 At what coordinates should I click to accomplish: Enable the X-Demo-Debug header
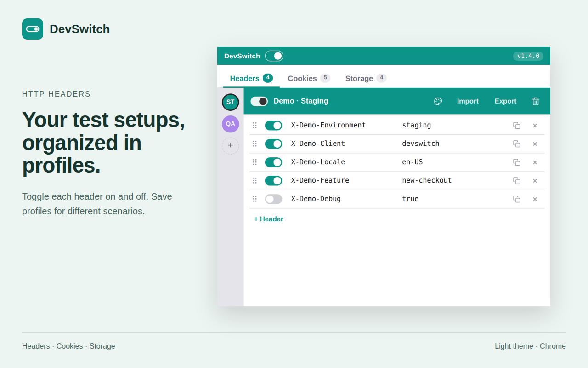[x=274, y=199]
